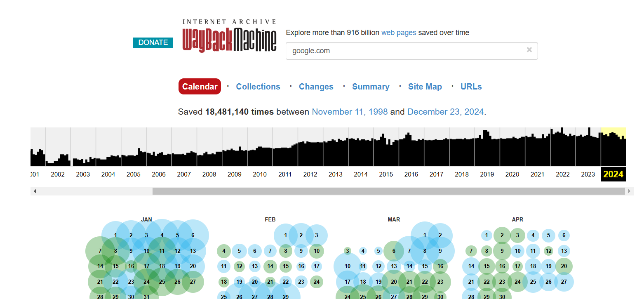Select year 2005 on the timeline

tap(133, 174)
